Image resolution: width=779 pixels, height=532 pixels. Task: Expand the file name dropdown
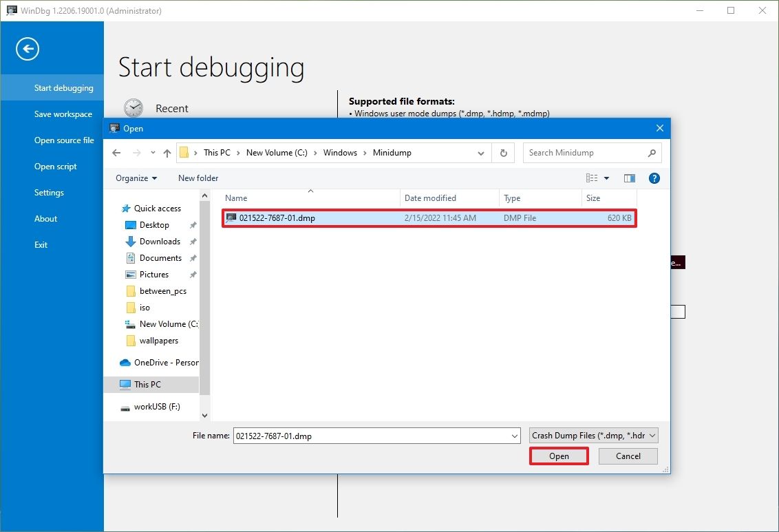(x=514, y=436)
